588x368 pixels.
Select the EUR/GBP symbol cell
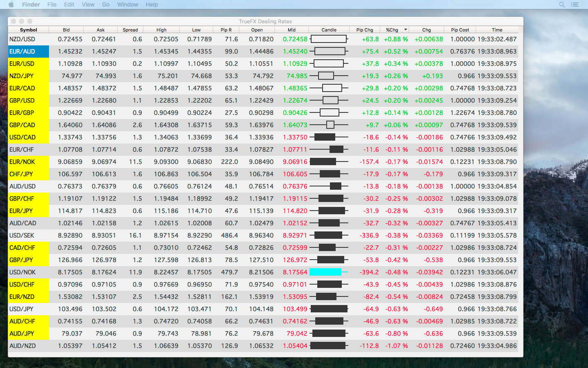[x=29, y=113]
